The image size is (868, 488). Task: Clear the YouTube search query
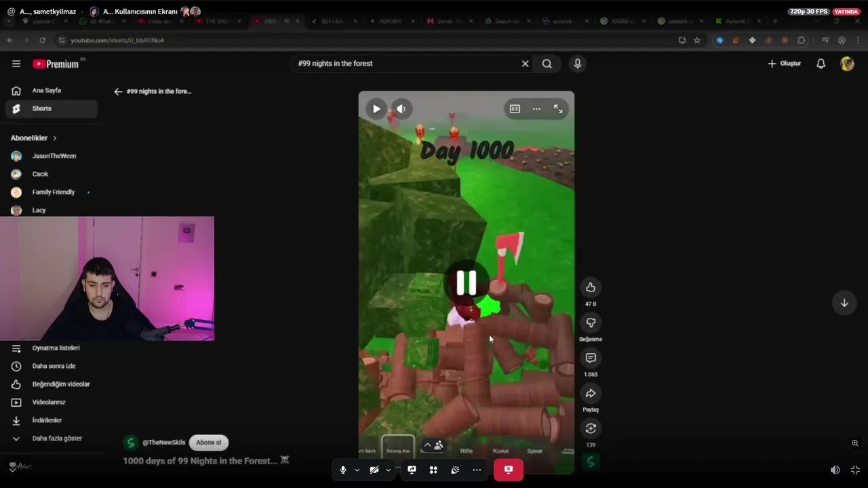pyautogui.click(x=525, y=64)
